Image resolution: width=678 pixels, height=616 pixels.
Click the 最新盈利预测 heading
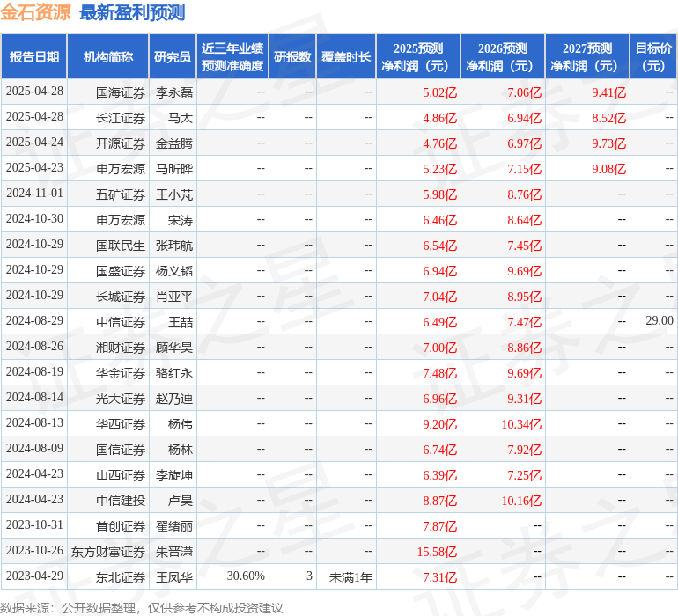point(132,12)
